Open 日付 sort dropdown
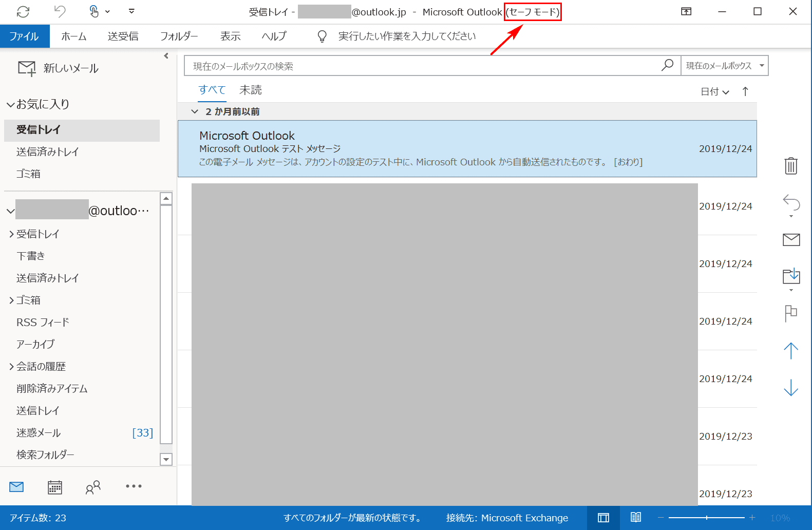This screenshot has width=812, height=530. pyautogui.click(x=715, y=92)
